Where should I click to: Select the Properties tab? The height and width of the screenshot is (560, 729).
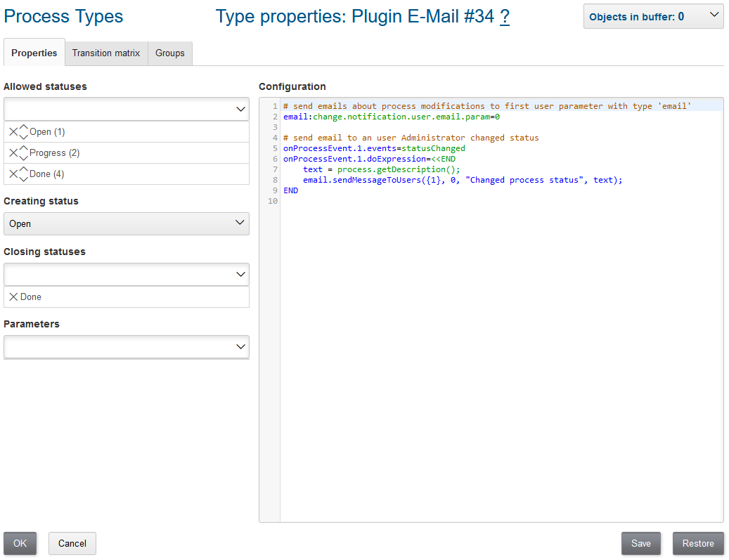34,53
